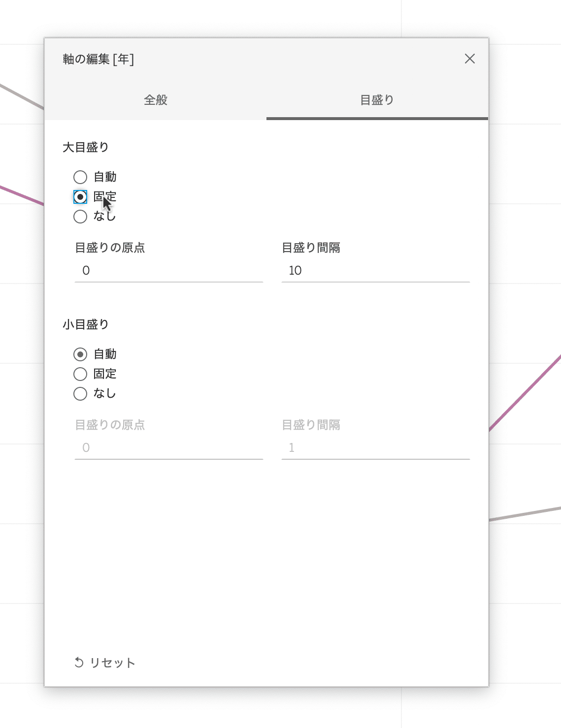
Task: Close the 軸の編集 dialog
Action: (470, 59)
